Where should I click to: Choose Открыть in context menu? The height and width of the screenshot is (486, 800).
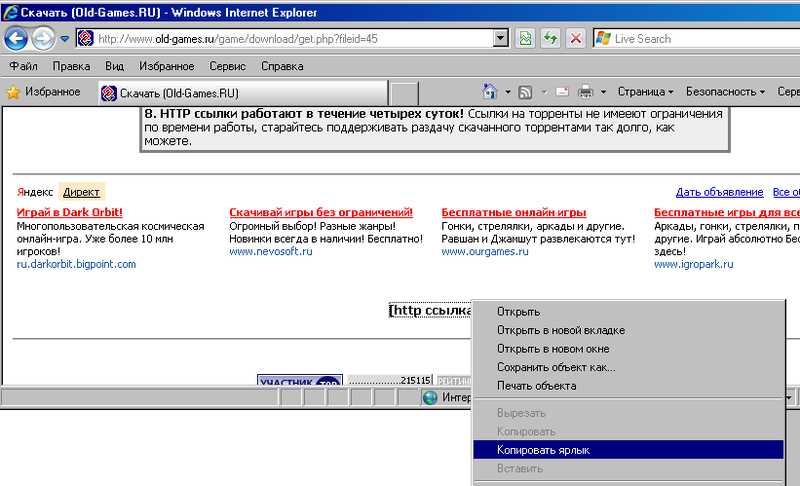click(x=628, y=312)
